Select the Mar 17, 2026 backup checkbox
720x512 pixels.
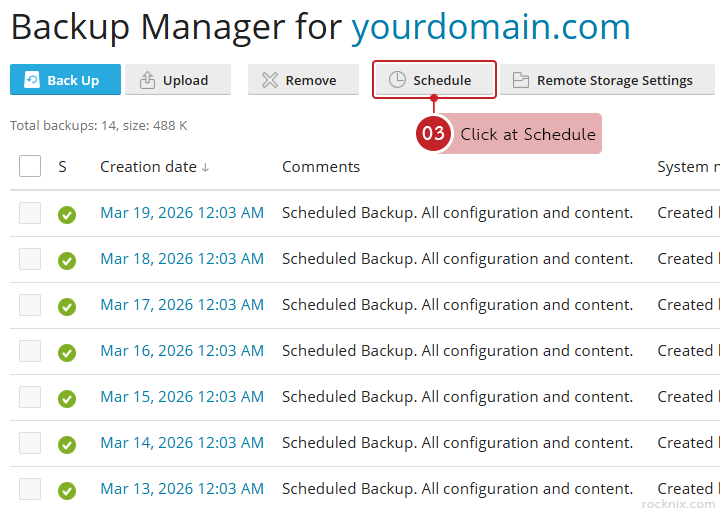30,305
